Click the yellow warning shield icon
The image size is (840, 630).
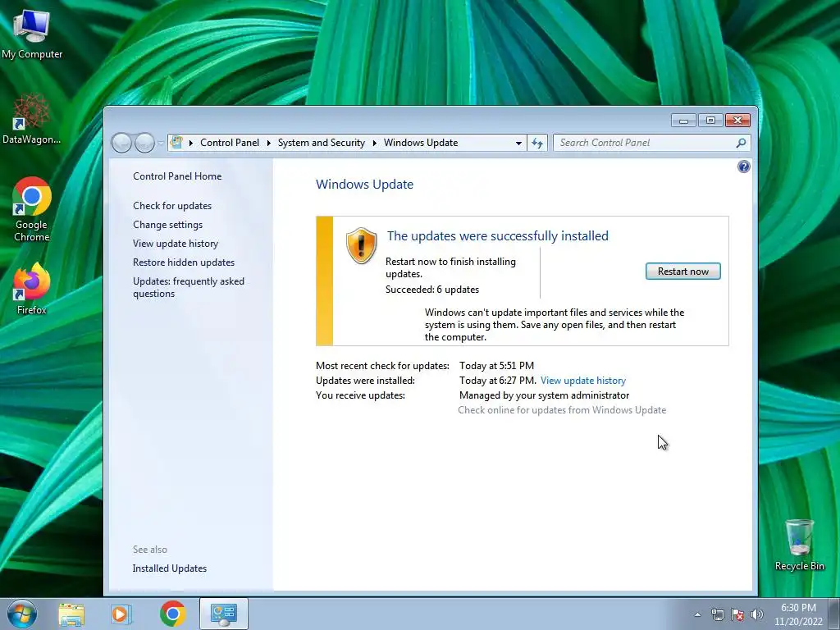[x=361, y=245]
